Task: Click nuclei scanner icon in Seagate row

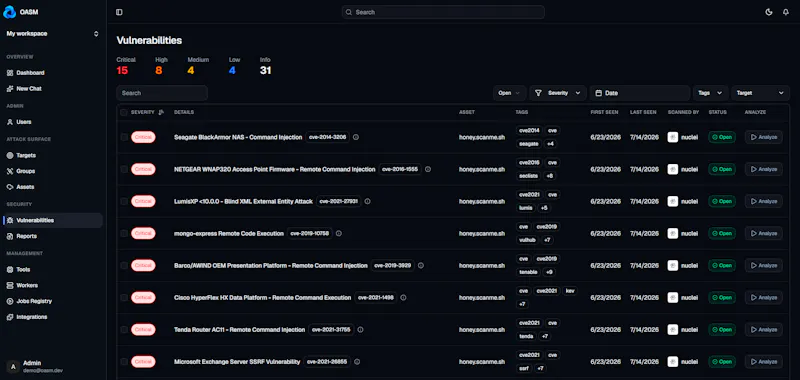Action: coord(673,137)
